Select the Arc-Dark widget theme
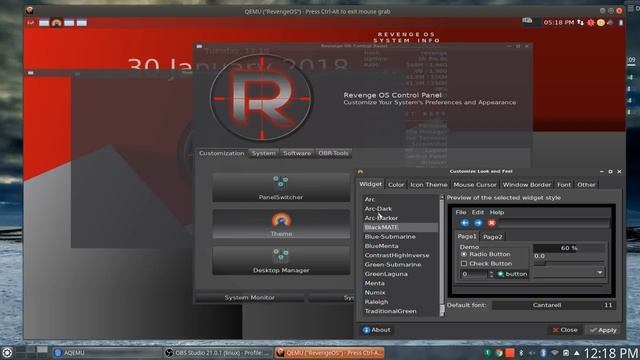 point(400,209)
